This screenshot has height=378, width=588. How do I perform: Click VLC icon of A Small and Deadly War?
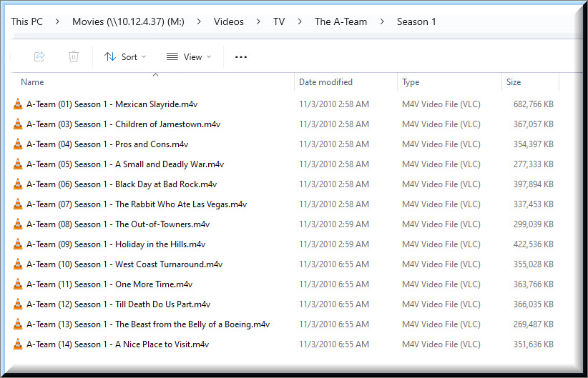tap(18, 164)
